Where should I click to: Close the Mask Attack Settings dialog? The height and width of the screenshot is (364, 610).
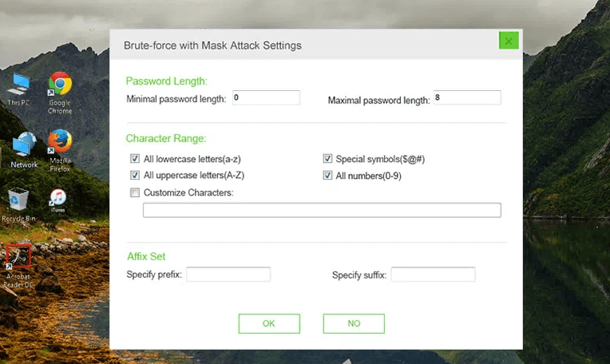tap(509, 41)
